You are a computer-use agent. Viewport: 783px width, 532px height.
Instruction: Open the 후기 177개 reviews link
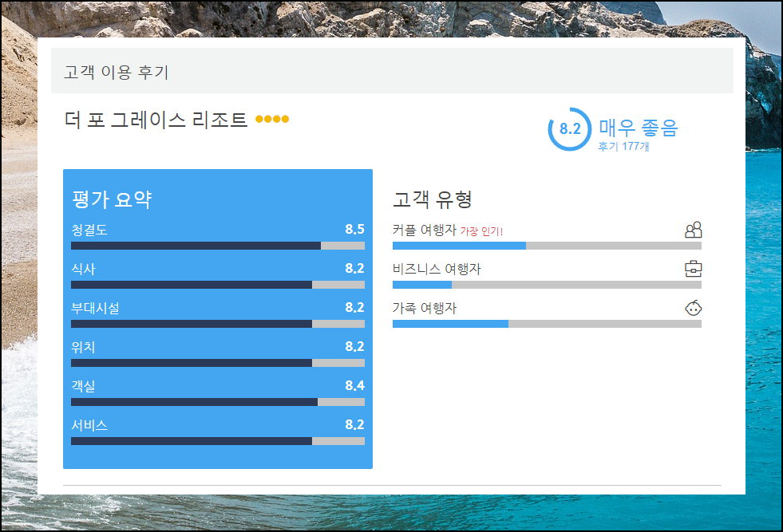pos(623,146)
